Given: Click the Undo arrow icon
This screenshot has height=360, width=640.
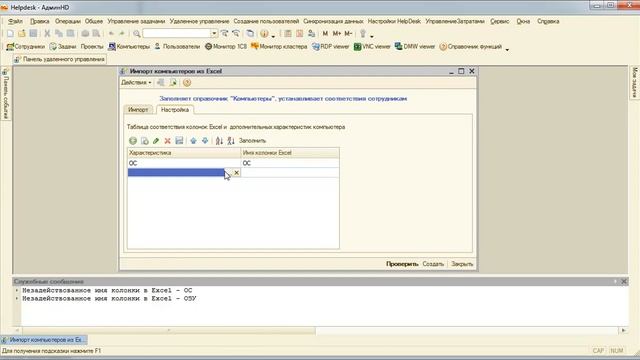Looking at the screenshot, I should [111, 33].
